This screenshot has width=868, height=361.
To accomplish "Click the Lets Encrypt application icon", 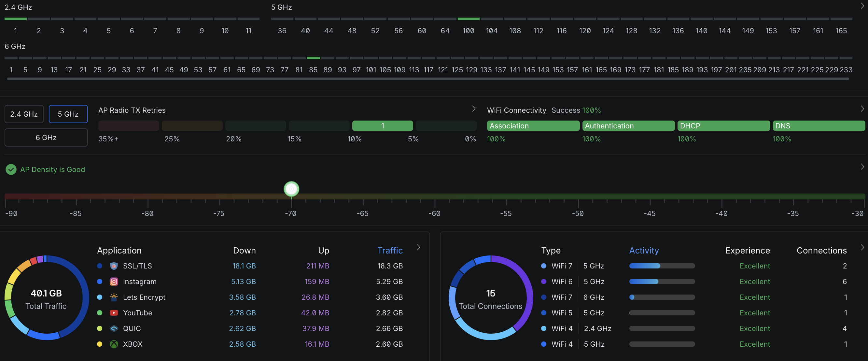I will (114, 297).
